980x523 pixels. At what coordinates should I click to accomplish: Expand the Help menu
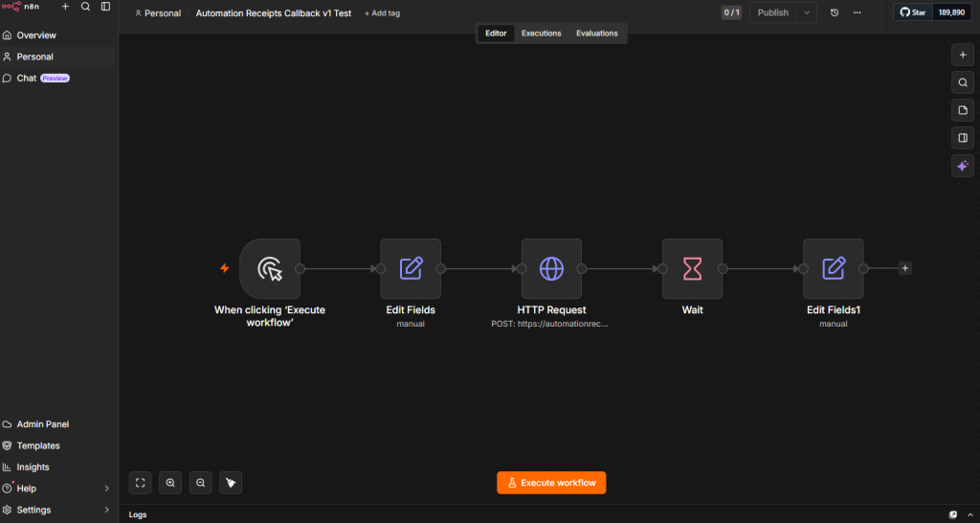(x=57, y=488)
